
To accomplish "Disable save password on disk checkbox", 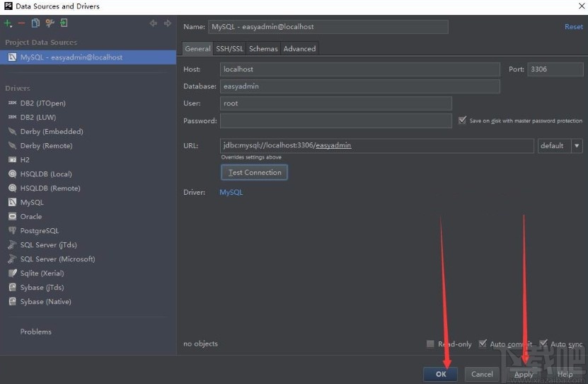I will tap(462, 120).
